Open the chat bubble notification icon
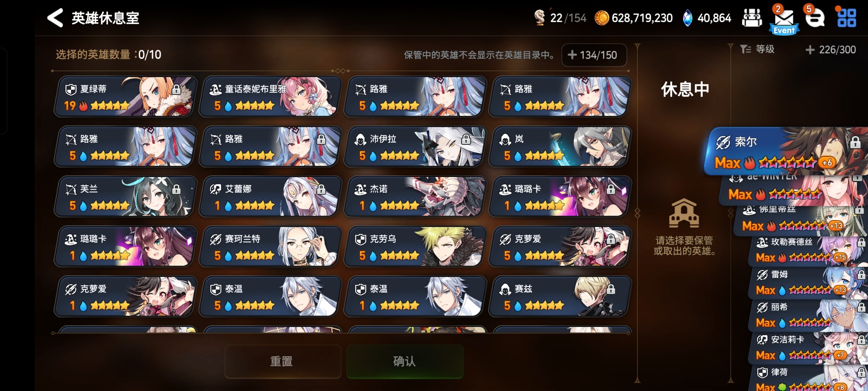 [x=815, y=17]
